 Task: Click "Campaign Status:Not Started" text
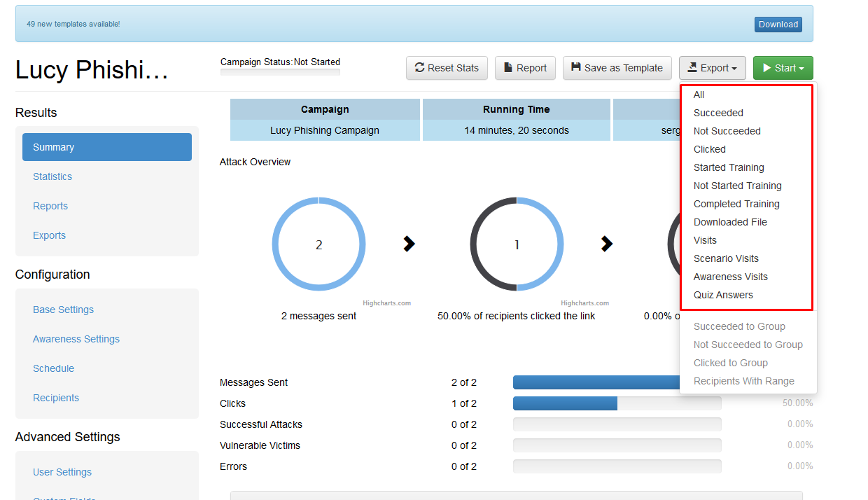[x=280, y=62]
